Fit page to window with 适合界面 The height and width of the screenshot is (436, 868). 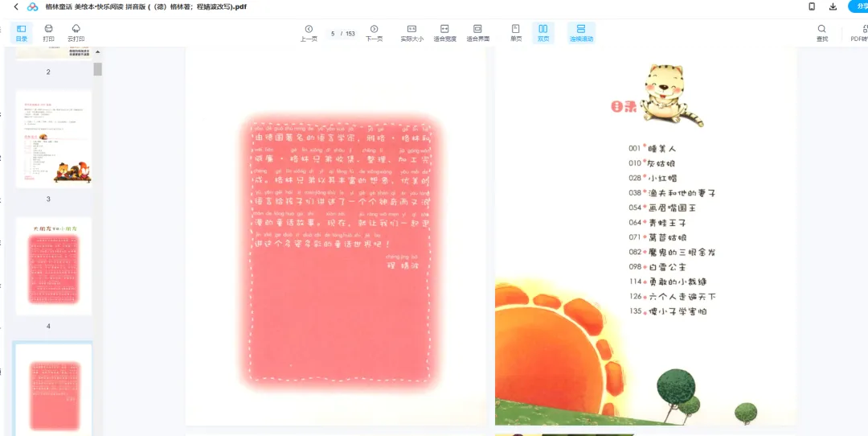[477, 33]
